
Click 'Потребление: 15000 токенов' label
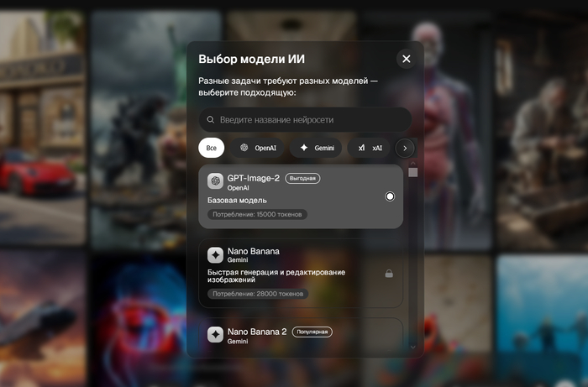point(257,214)
